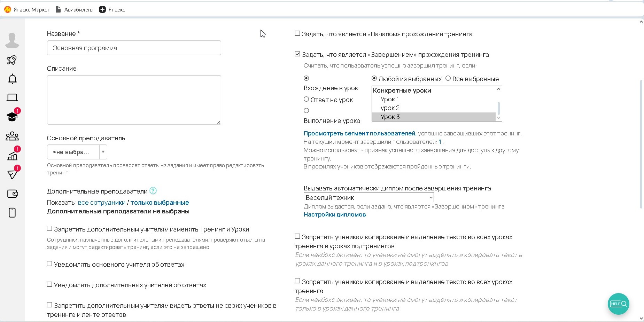Open the «Основной преподаватель» dropdown
This screenshot has height=322, width=644.
click(77, 152)
